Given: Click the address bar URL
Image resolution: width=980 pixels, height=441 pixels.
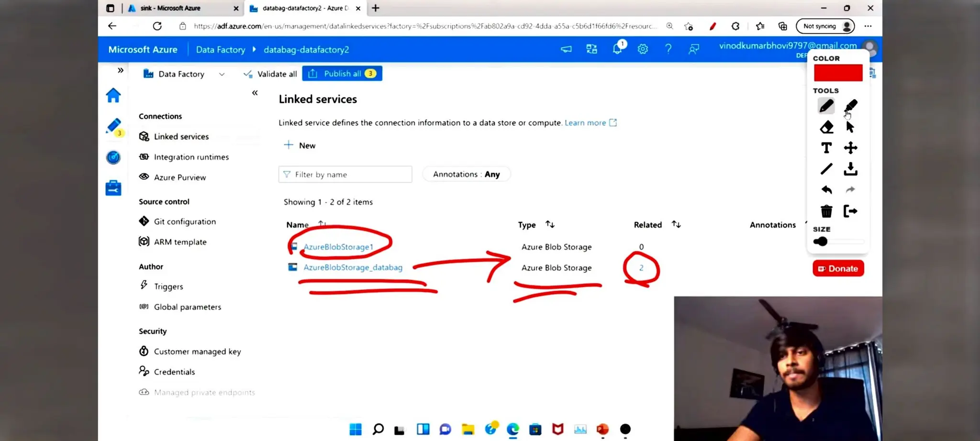Looking at the screenshot, I should (425, 26).
